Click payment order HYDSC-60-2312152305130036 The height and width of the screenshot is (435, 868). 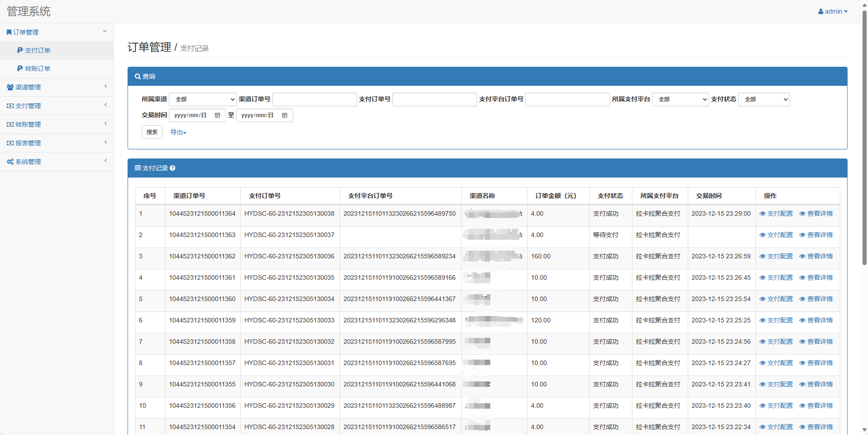pyautogui.click(x=289, y=256)
